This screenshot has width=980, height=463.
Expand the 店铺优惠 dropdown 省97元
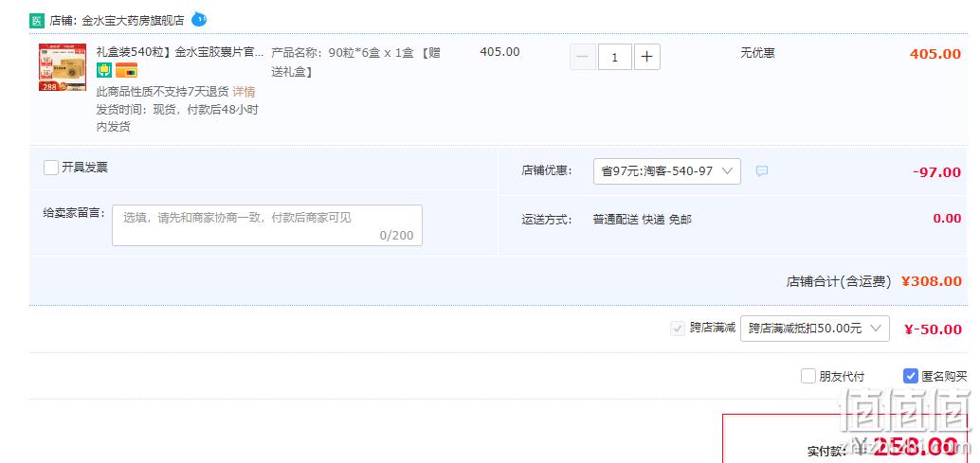tap(667, 171)
